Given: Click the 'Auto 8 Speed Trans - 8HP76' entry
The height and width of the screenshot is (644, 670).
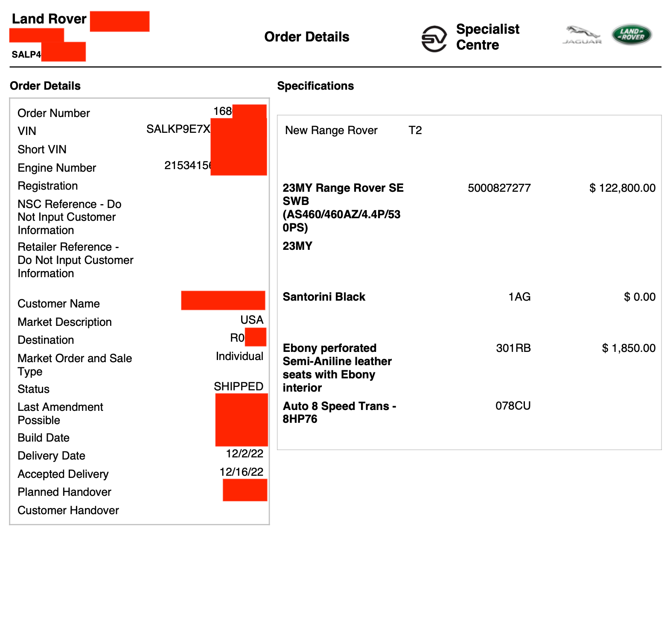Looking at the screenshot, I should coord(340,413).
